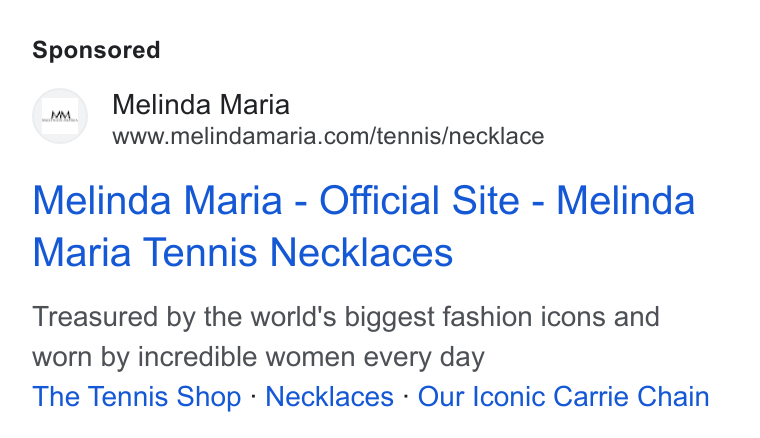Visit the Necklaces sitelink
The height and width of the screenshot is (438, 760).
coord(330,397)
